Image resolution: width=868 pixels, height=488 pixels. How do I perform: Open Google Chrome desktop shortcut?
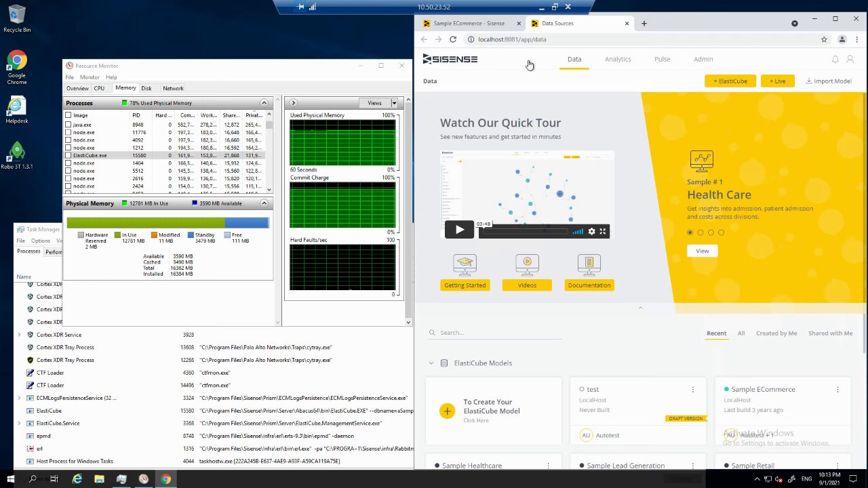coord(17,68)
